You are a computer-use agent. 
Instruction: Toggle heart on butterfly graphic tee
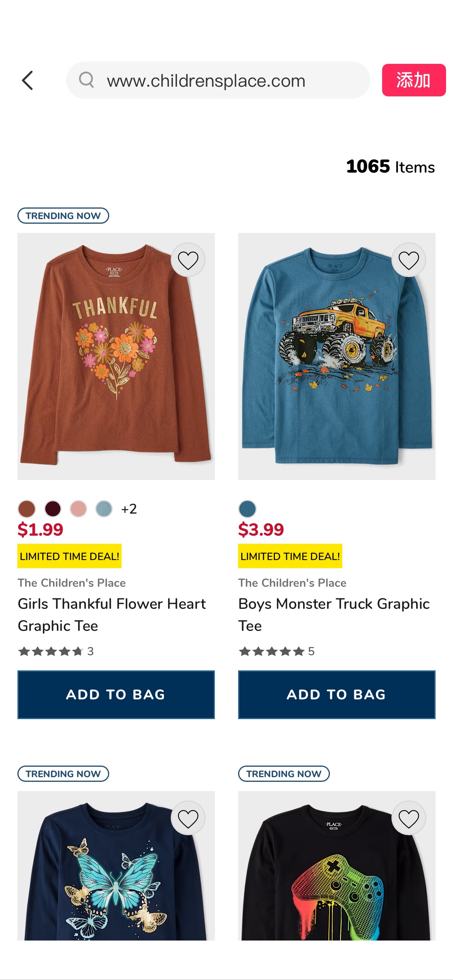[188, 818]
